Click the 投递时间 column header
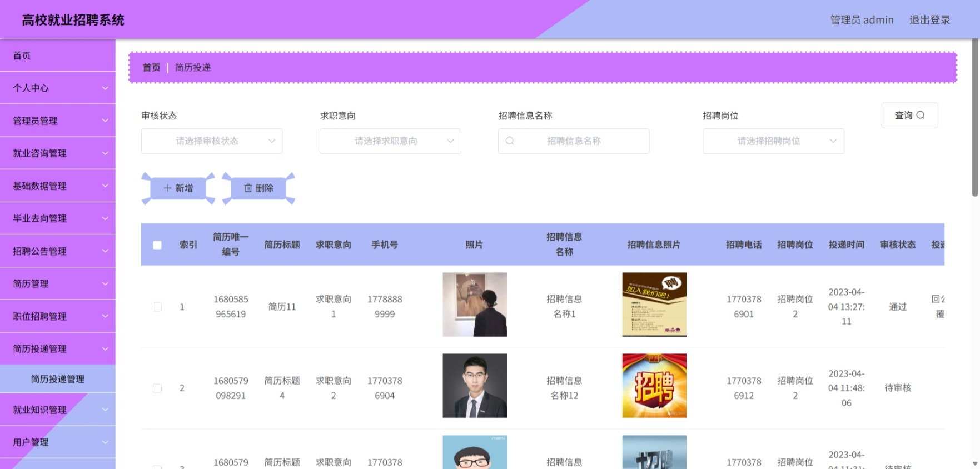The width and height of the screenshot is (980, 469). 846,245
